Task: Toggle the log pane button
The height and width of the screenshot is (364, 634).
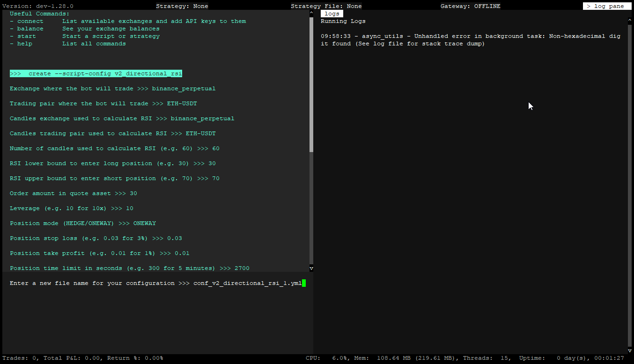Action: [x=607, y=6]
